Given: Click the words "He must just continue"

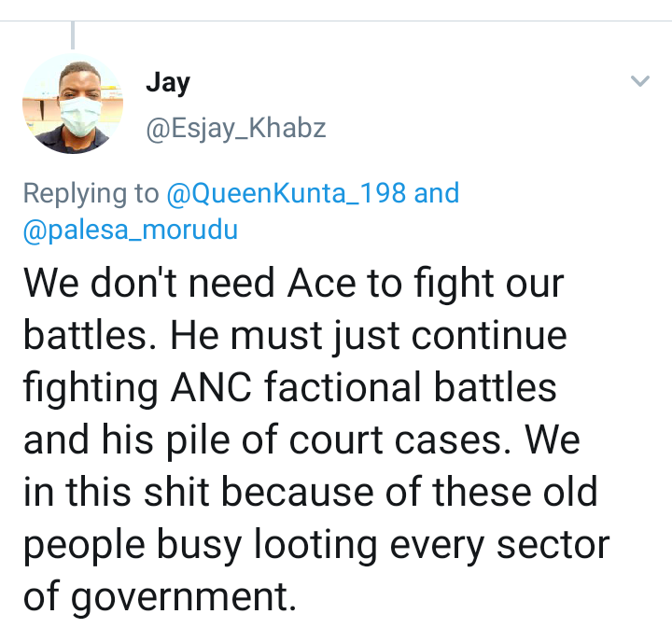Looking at the screenshot, I should click(x=369, y=335).
